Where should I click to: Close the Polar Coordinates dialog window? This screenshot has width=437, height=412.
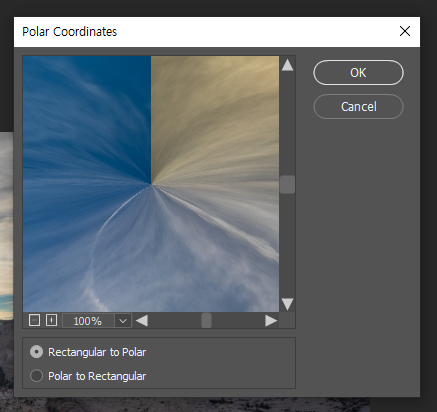405,31
